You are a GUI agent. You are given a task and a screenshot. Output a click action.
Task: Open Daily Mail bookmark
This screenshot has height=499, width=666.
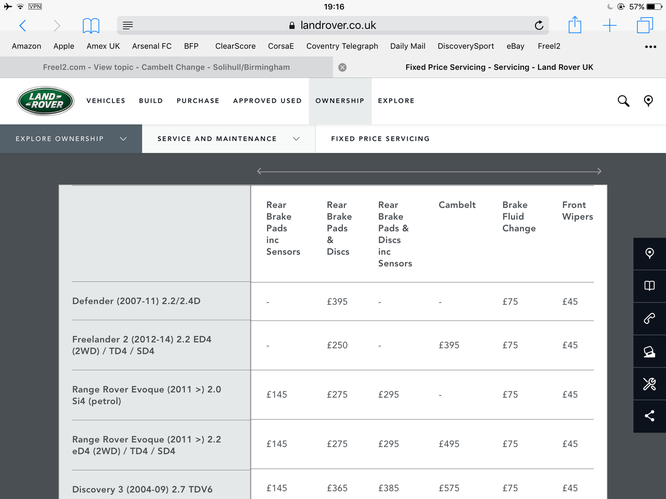(x=408, y=46)
